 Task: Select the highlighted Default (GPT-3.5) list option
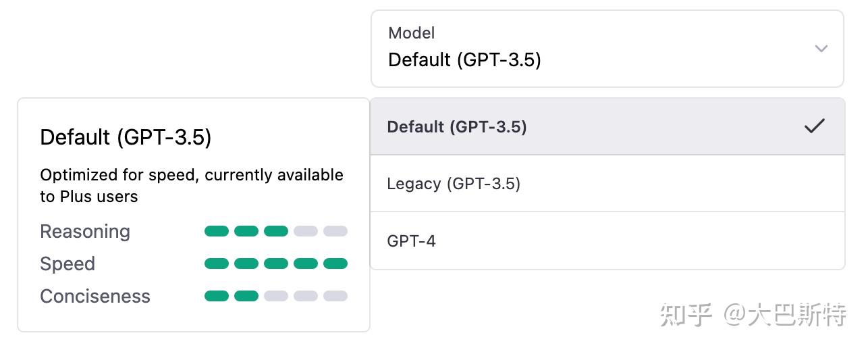coord(457,127)
